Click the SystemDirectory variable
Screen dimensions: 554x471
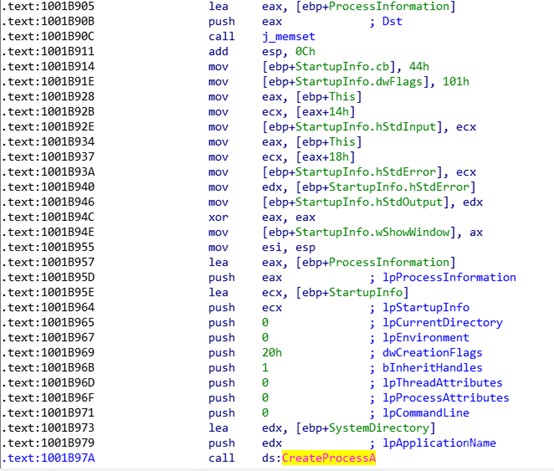pyautogui.click(x=379, y=428)
